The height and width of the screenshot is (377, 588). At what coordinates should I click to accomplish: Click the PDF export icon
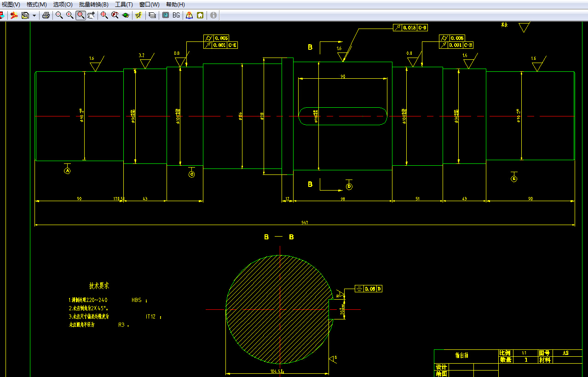click(x=14, y=15)
